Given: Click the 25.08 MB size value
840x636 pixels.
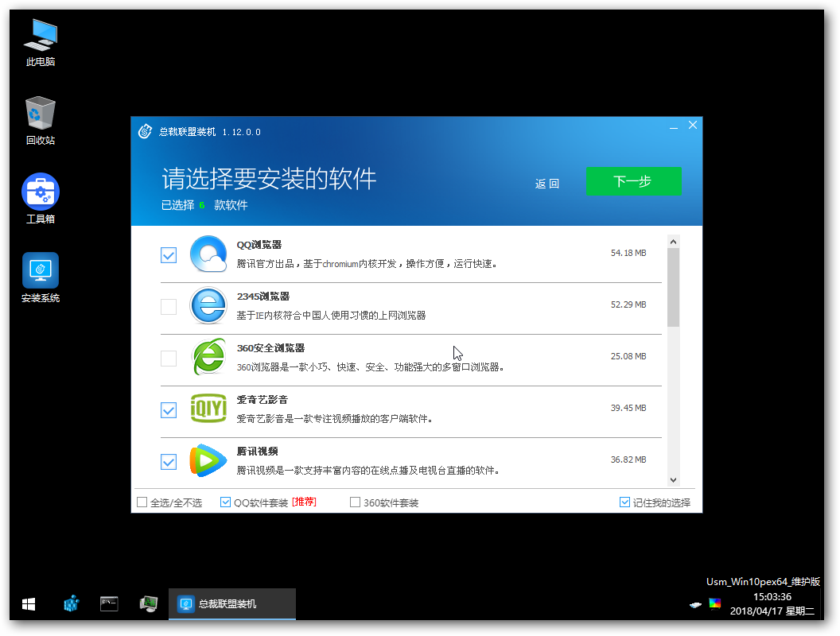Looking at the screenshot, I should [x=628, y=356].
